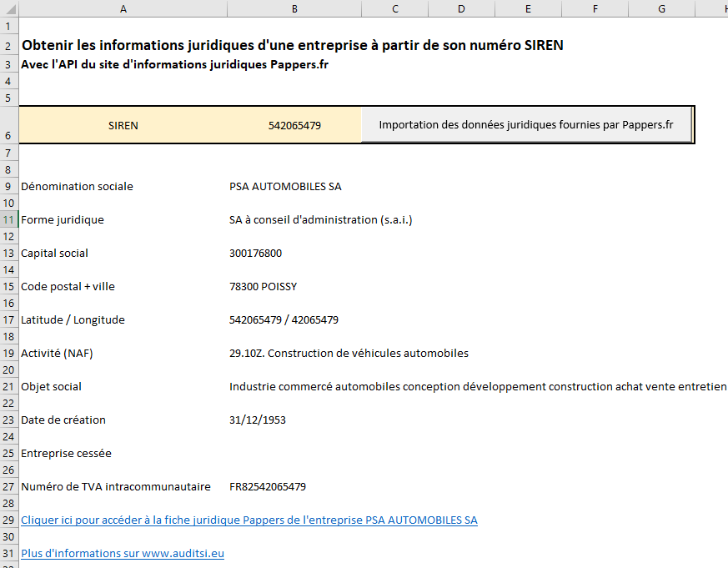This screenshot has width=728, height=568.
Task: Select row 31 header
Action: 8,553
